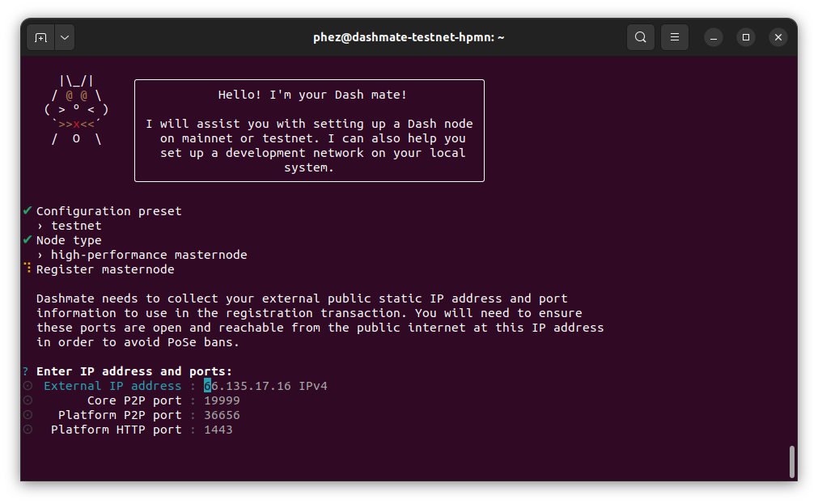Click the circle marker beside Platform P2P port
Image resolution: width=818 pixels, height=504 pixels.
(28, 415)
